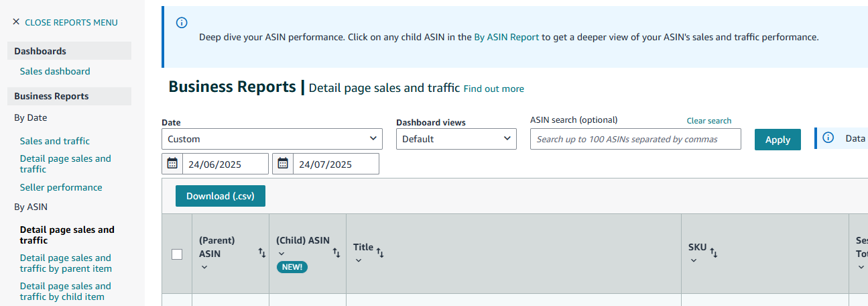Image resolution: width=868 pixels, height=306 pixels.
Task: Click Clear search link
Action: click(x=709, y=121)
